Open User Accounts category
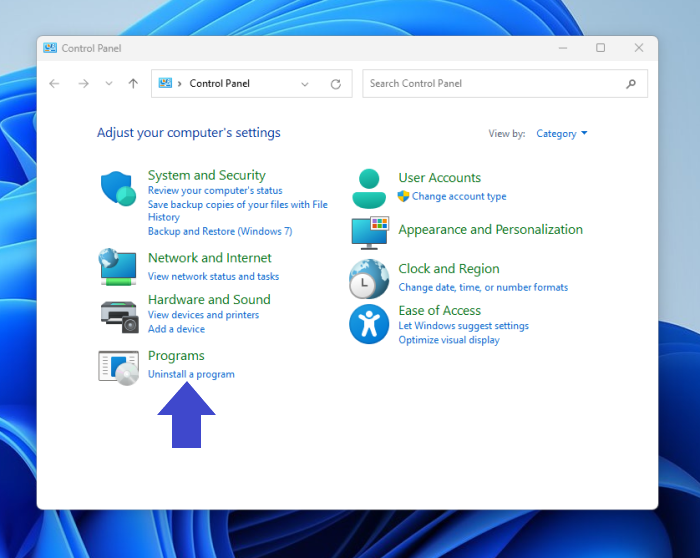Viewport: 700px width, 558px height. pos(440,178)
